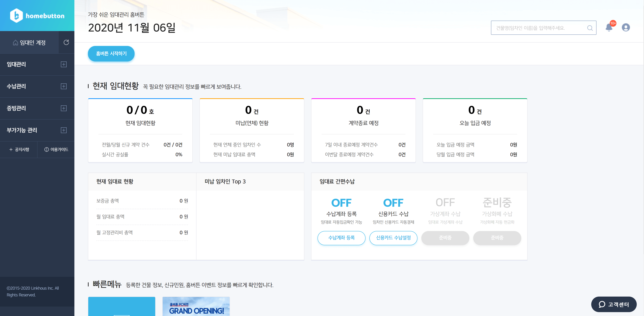Click the 홈버튼 시작하기 button
This screenshot has height=316, width=644.
click(x=111, y=54)
